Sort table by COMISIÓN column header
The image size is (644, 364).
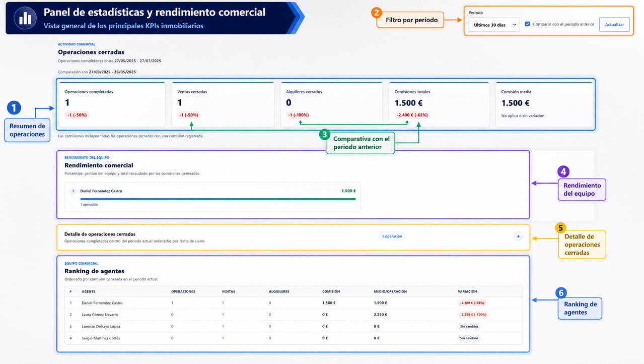click(x=331, y=291)
